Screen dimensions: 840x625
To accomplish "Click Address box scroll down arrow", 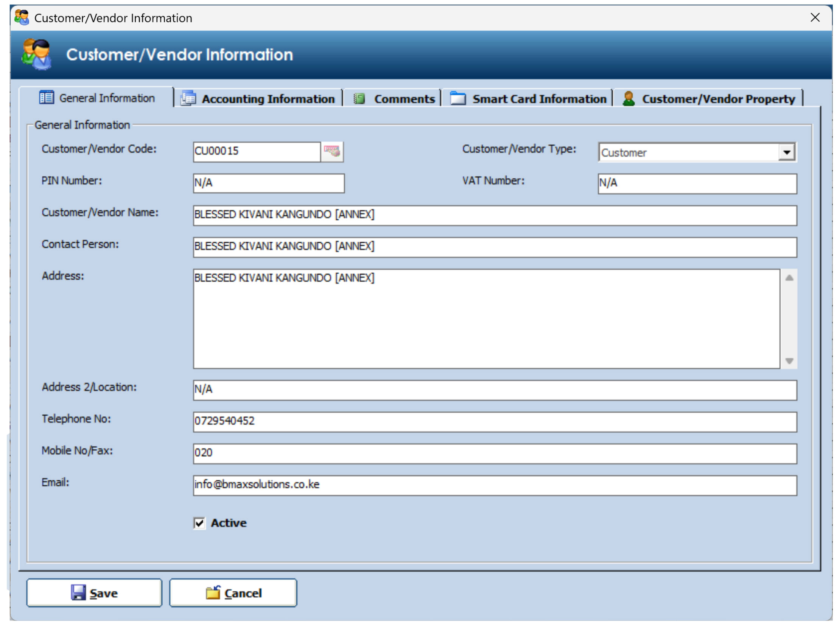I will 789,361.
